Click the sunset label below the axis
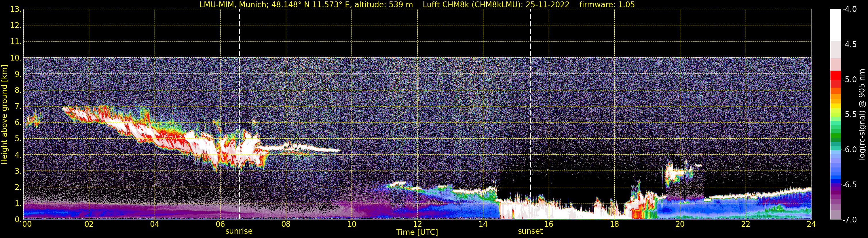Image resolution: width=868 pixels, height=238 pixels. point(530,231)
